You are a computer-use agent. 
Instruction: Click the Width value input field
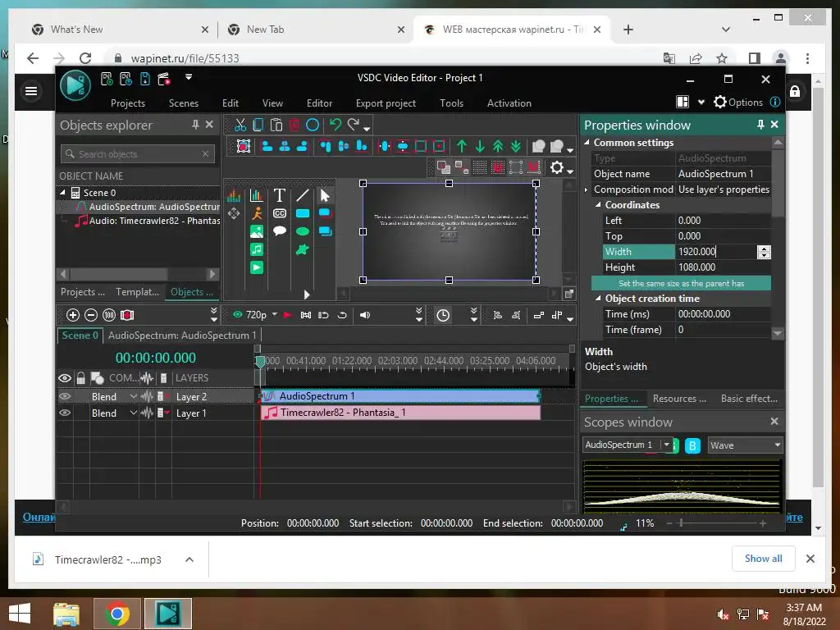pyautogui.click(x=716, y=252)
